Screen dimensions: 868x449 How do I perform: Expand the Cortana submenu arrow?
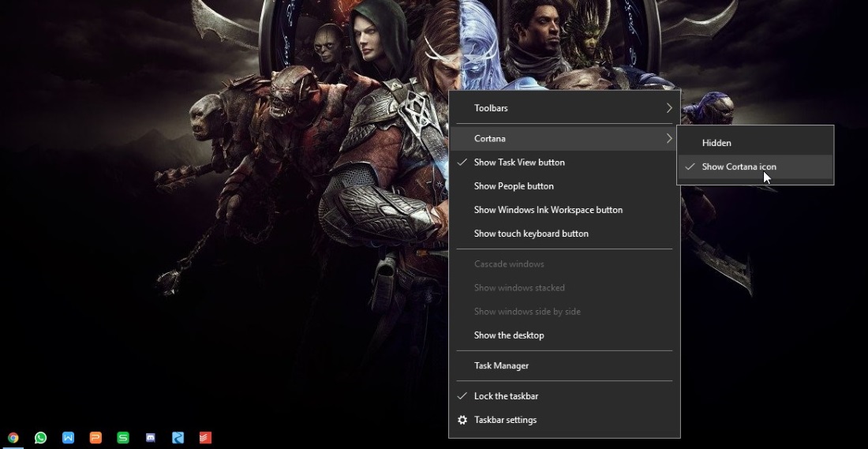click(x=668, y=138)
